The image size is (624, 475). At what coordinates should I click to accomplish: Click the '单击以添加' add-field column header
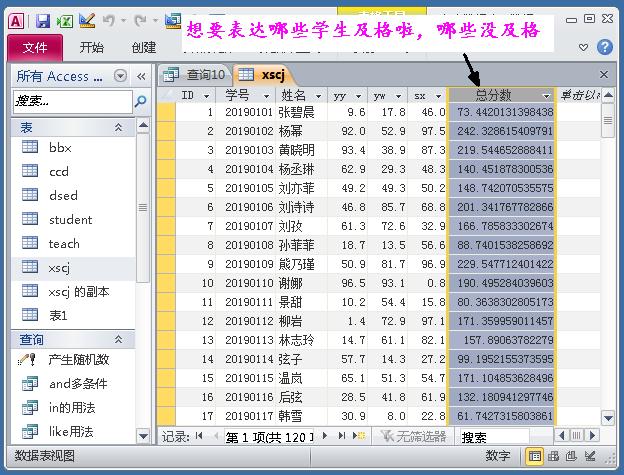580,95
